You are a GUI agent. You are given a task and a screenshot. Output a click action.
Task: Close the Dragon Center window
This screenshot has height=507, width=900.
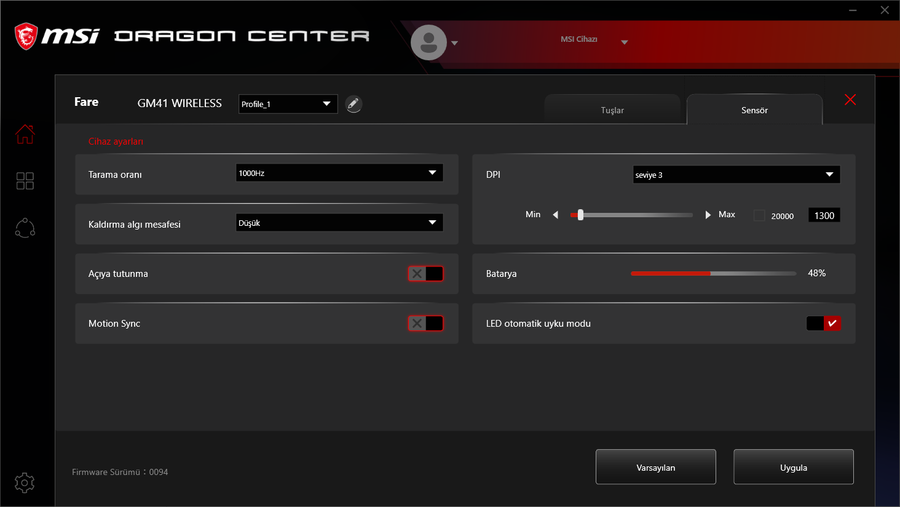885,10
